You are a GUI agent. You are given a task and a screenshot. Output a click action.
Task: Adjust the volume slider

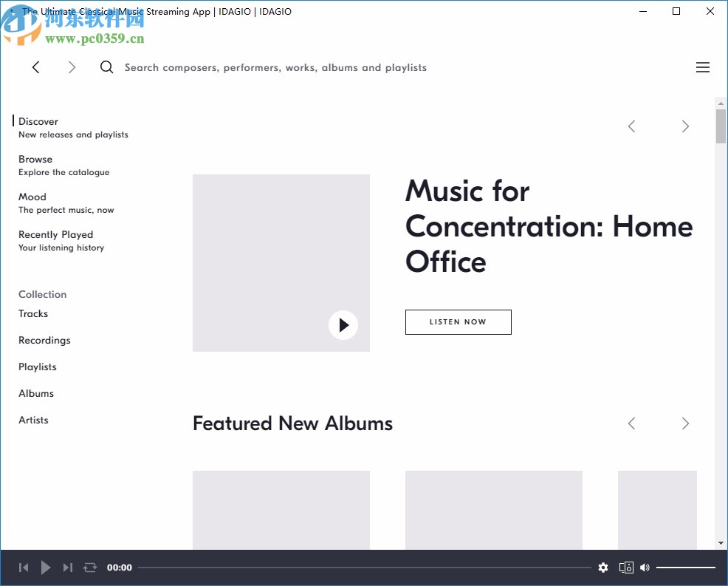pyautogui.click(x=686, y=568)
